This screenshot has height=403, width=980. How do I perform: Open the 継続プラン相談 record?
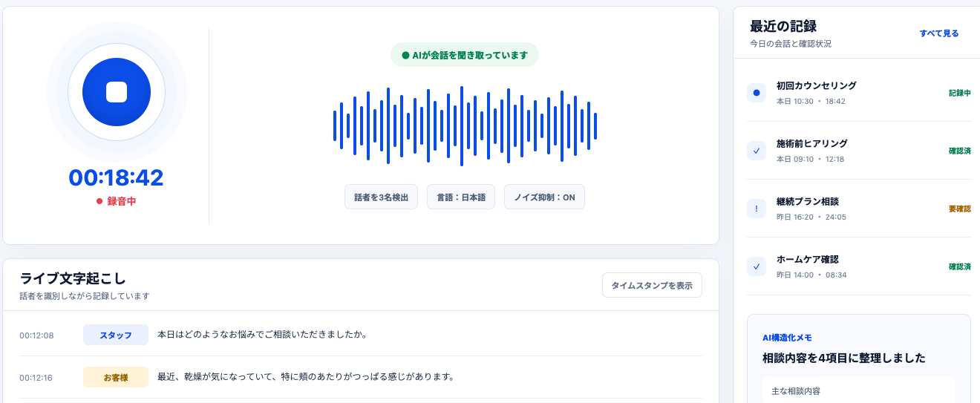tap(859, 209)
